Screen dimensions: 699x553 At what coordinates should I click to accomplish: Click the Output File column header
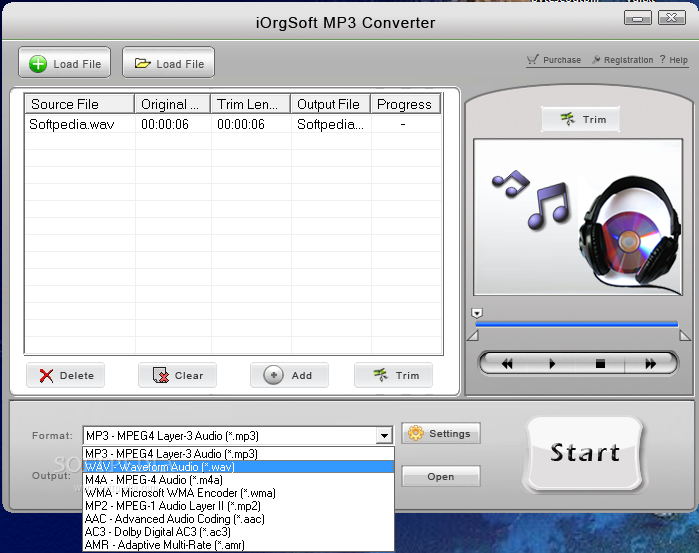pyautogui.click(x=331, y=104)
